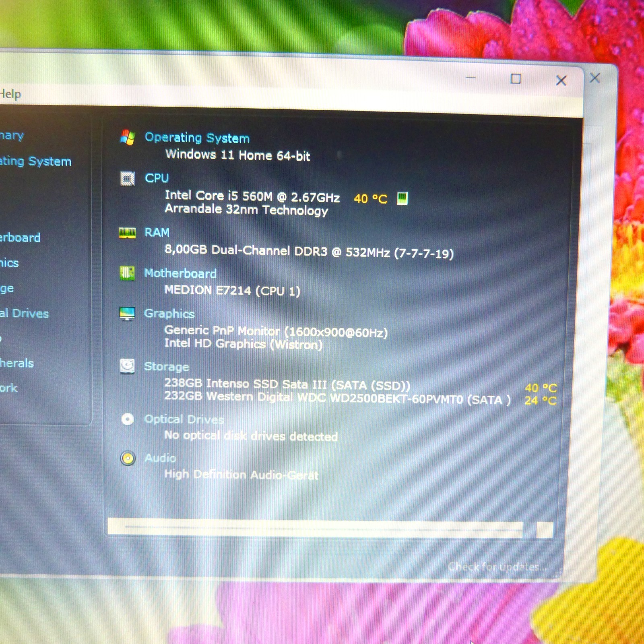
Task: Click the 'Windows 11 Home 64-bit' text
Action: (238, 155)
